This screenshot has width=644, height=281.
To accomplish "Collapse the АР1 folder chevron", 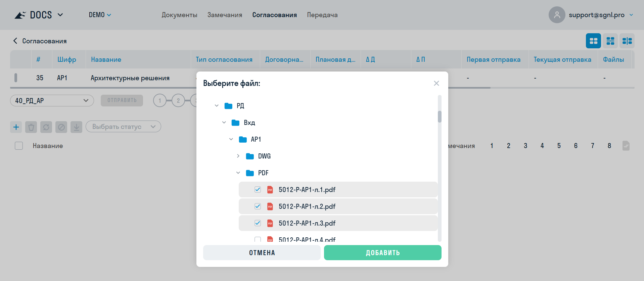I will click(x=231, y=139).
